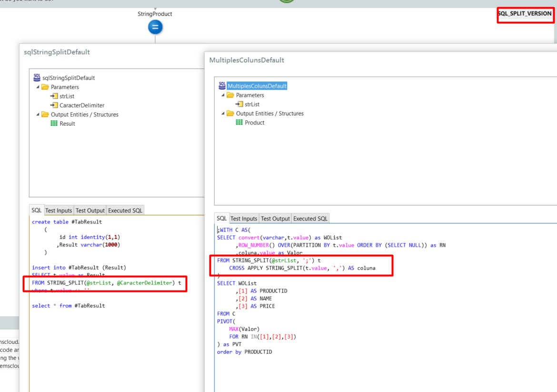
Task: Click the SQL_SPLIT_VERSION label
Action: pyautogui.click(x=525, y=14)
